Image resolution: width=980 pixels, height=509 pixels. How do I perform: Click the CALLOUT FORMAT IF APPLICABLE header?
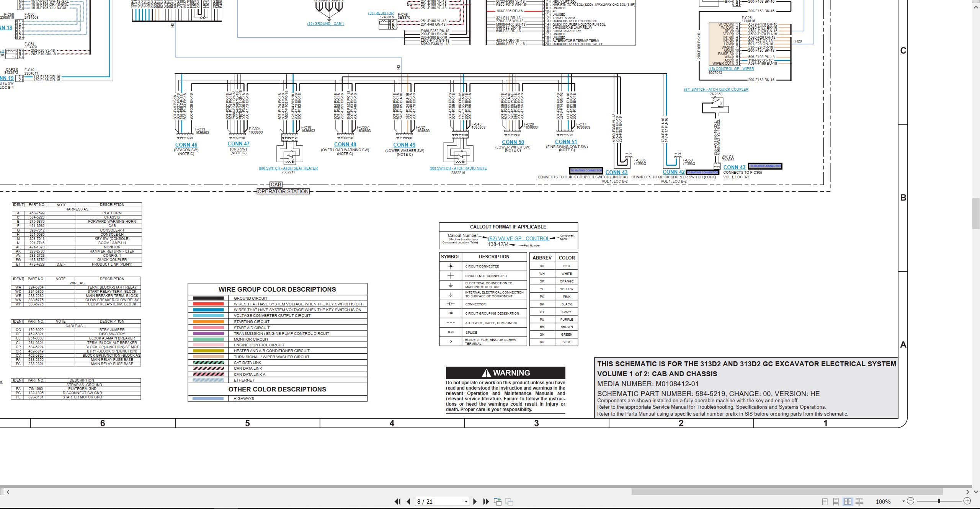[x=508, y=227]
